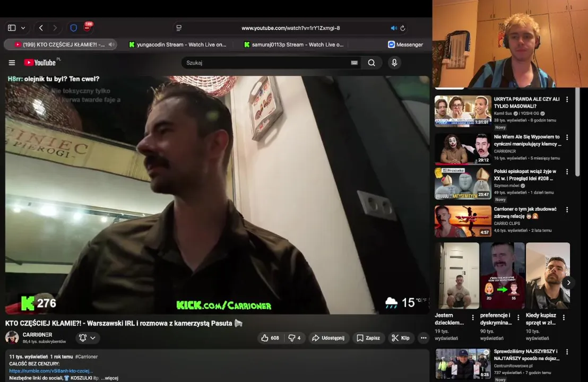The width and height of the screenshot is (588, 382).
Task: Open the CARRIONER channel name link
Action: point(37,334)
